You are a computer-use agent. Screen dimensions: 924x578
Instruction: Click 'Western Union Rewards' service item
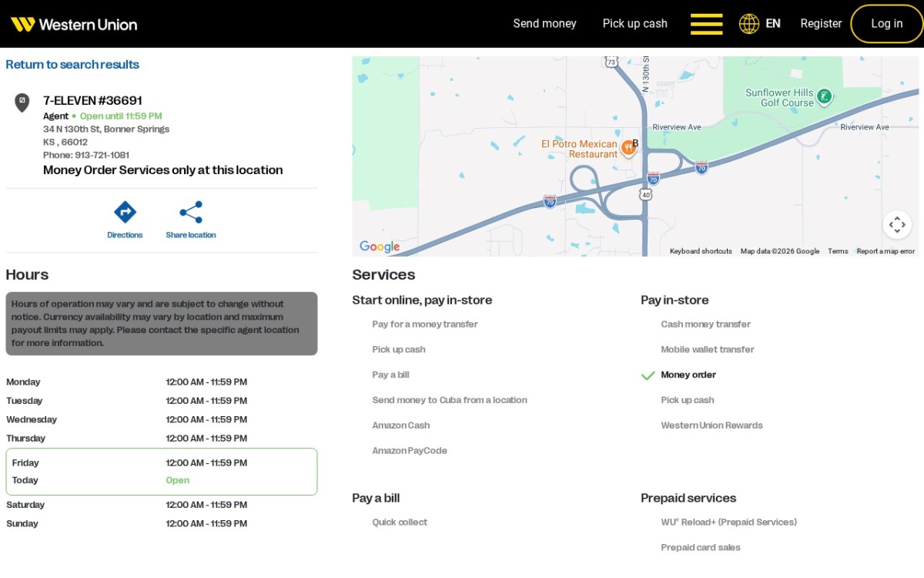(x=711, y=425)
